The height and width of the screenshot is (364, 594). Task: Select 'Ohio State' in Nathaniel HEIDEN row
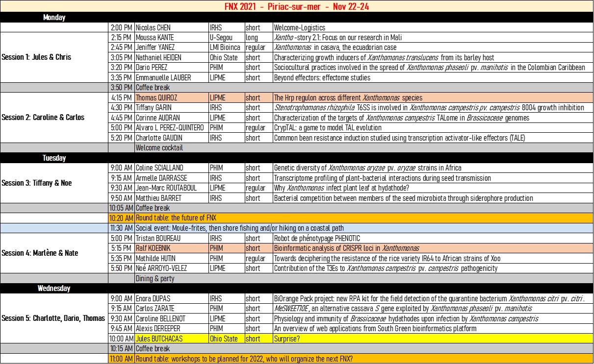226,58
